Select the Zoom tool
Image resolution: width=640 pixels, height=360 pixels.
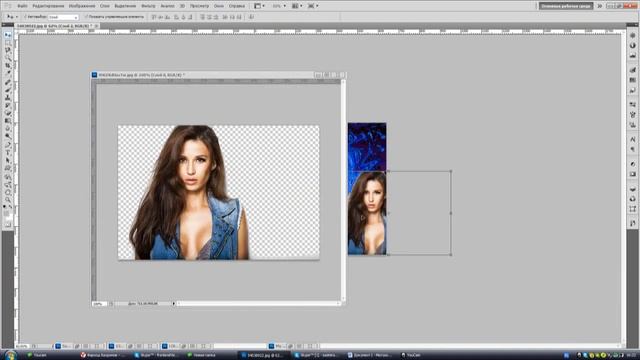tap(8, 200)
